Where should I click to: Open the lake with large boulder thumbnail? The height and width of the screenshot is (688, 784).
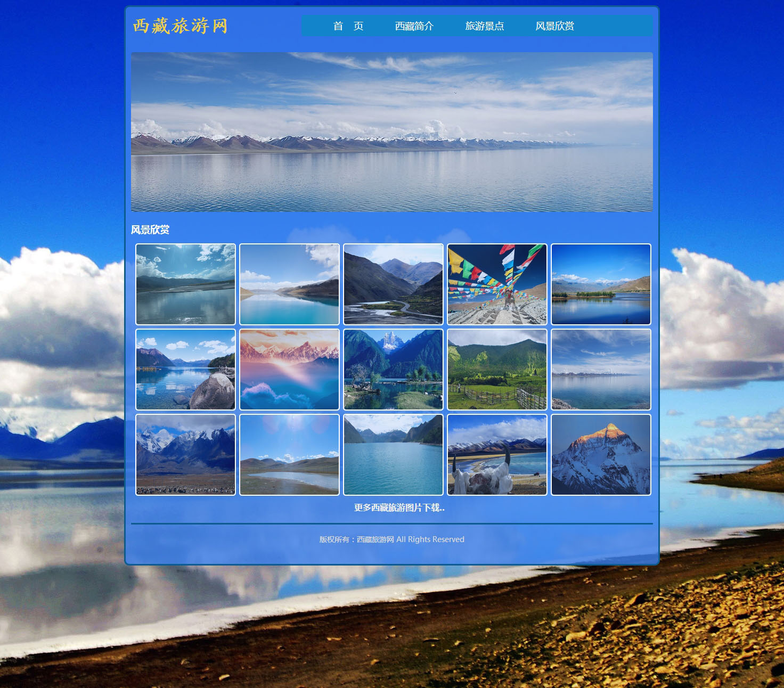185,370
